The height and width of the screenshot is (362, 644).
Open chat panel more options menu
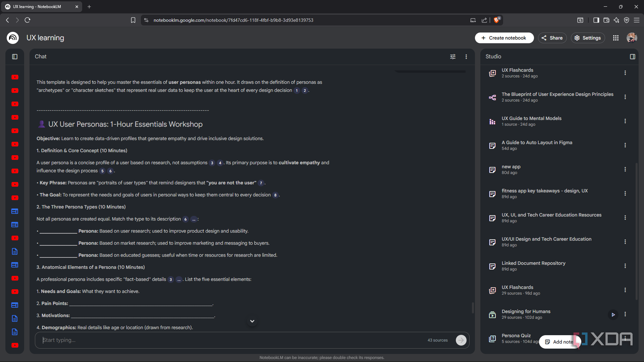coord(466,57)
